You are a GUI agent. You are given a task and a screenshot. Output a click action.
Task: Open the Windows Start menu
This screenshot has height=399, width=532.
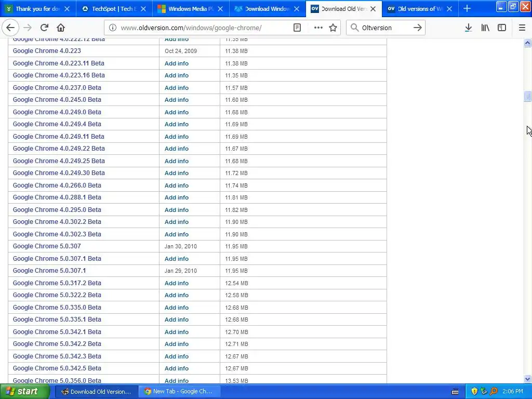(24, 392)
